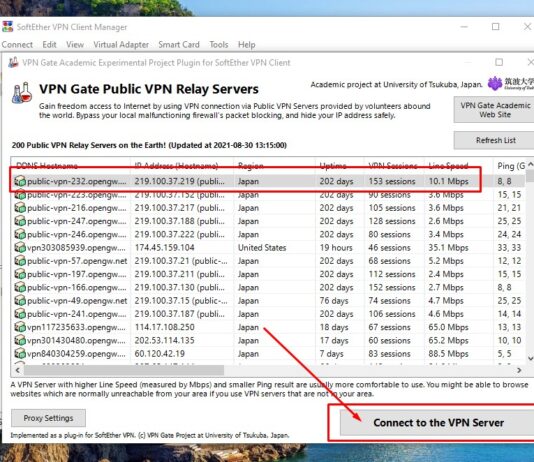
Task: Open the Smart Card menu
Action: (x=179, y=45)
